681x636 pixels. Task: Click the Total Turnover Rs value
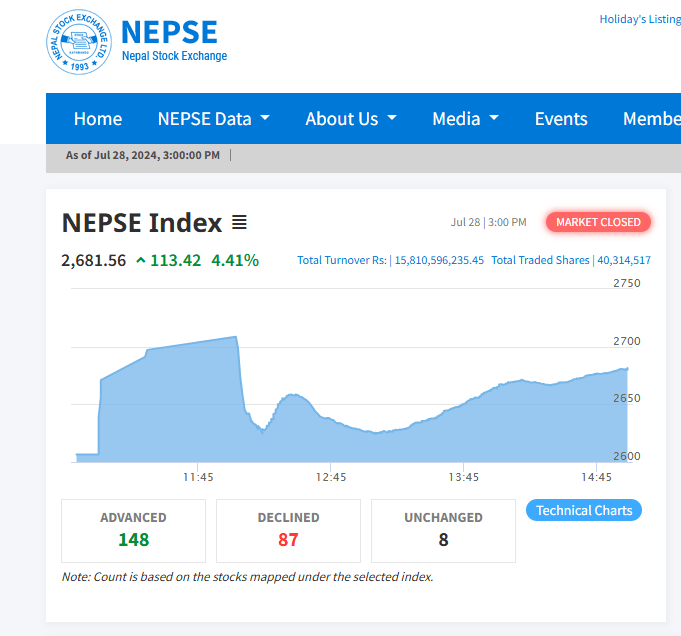tap(439, 260)
